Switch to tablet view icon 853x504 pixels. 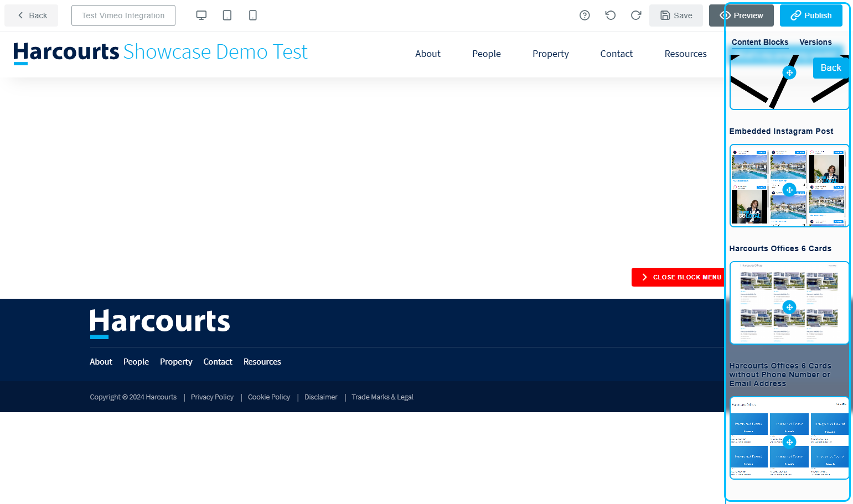coord(227,15)
